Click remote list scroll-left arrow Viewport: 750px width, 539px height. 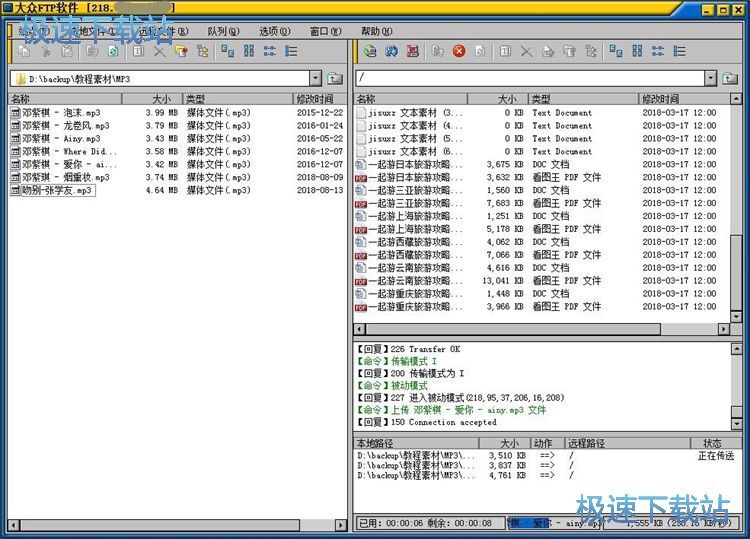pos(360,329)
